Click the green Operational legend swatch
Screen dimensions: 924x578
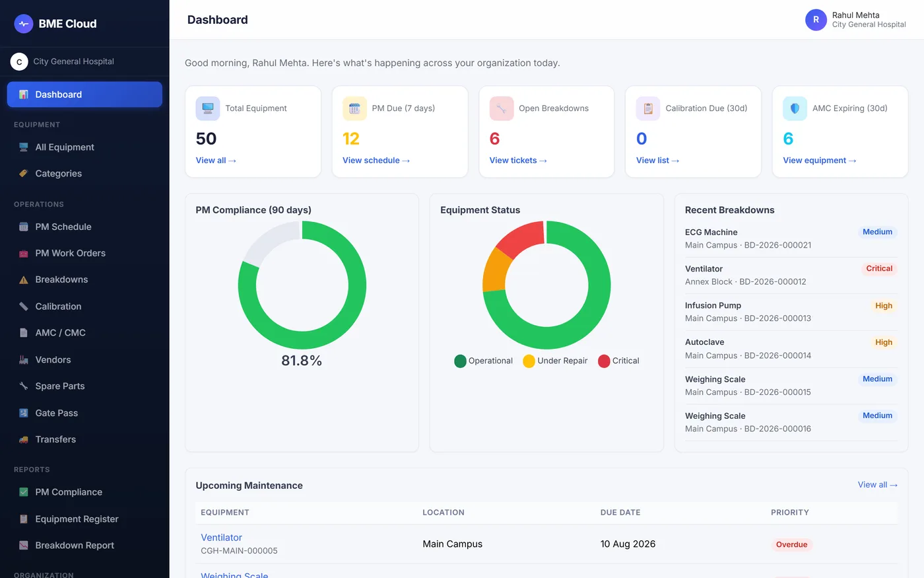[460, 361]
